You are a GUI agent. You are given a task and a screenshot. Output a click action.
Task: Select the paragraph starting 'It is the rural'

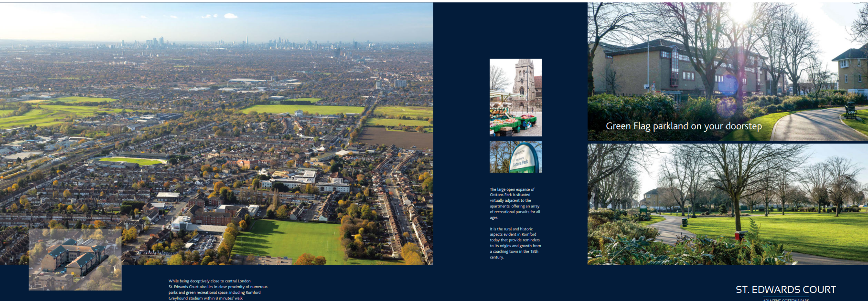click(x=515, y=243)
